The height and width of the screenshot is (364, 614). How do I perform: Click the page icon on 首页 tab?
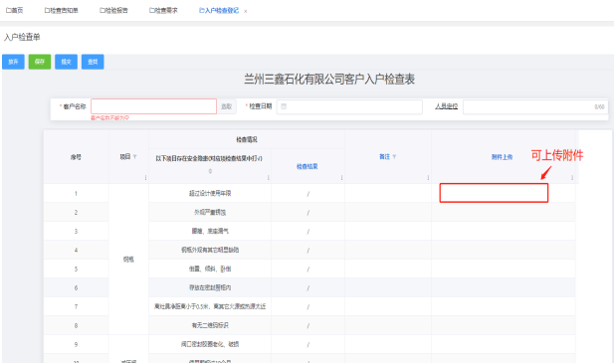pos(8,11)
